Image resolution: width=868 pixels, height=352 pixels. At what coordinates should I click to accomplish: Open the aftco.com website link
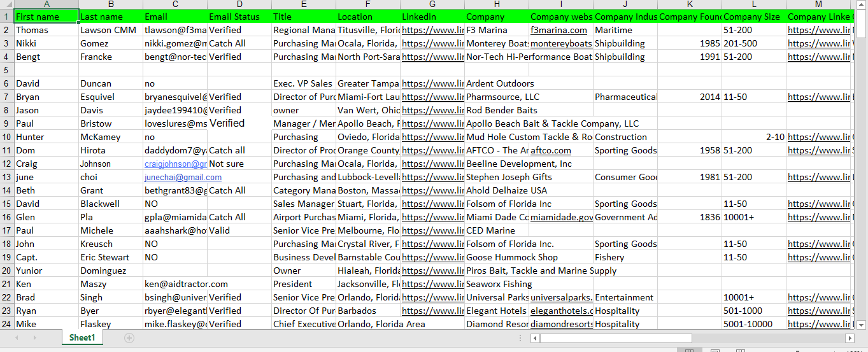click(551, 150)
